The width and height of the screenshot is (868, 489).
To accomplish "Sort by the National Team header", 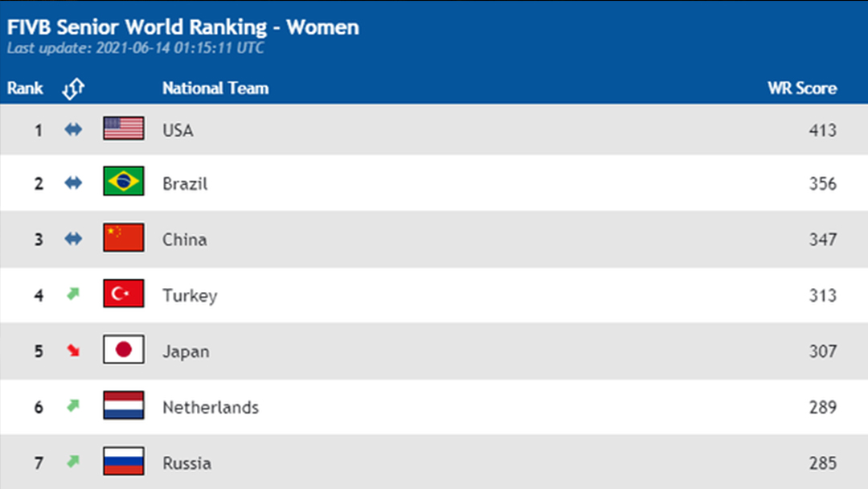I will pyautogui.click(x=215, y=88).
